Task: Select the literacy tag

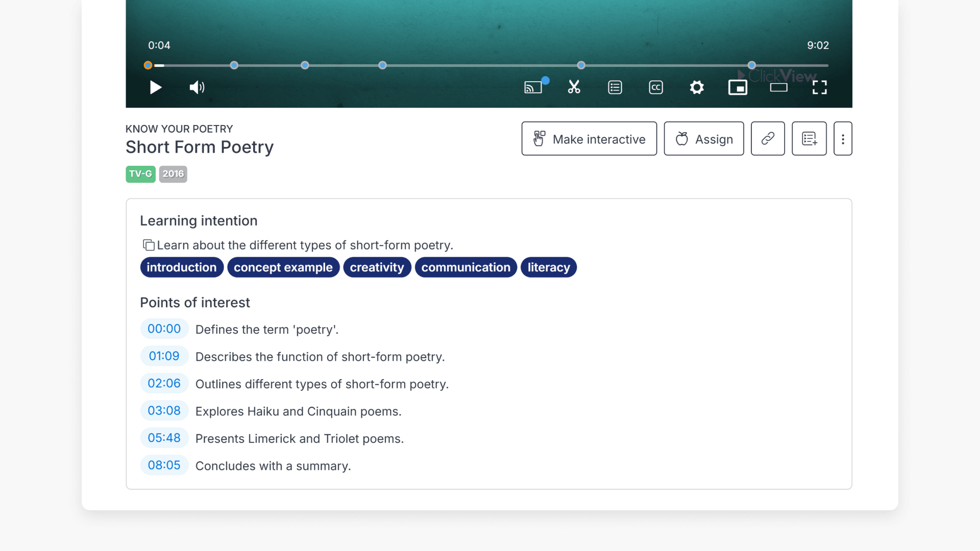Action: coord(549,267)
